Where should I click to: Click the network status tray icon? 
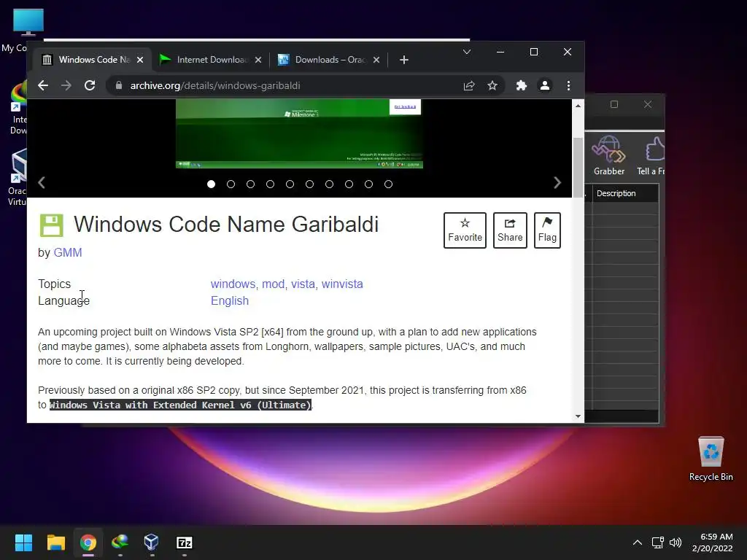[658, 542]
